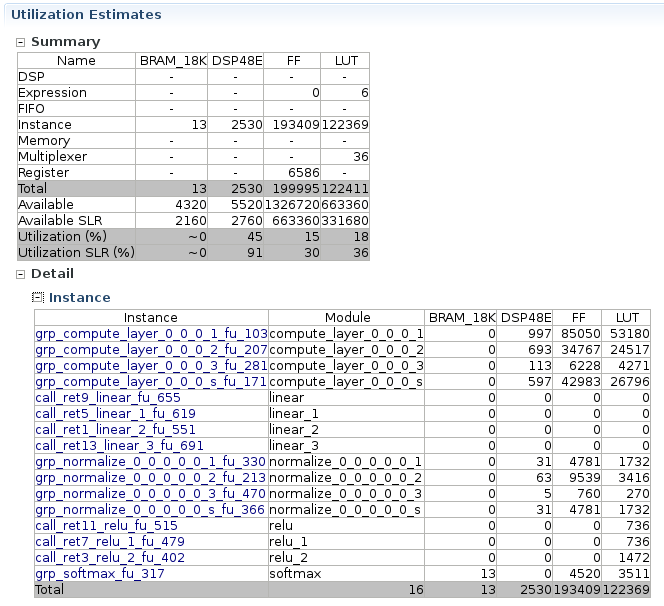
Task: Select DSP48E header in Summary table
Action: pos(237,61)
